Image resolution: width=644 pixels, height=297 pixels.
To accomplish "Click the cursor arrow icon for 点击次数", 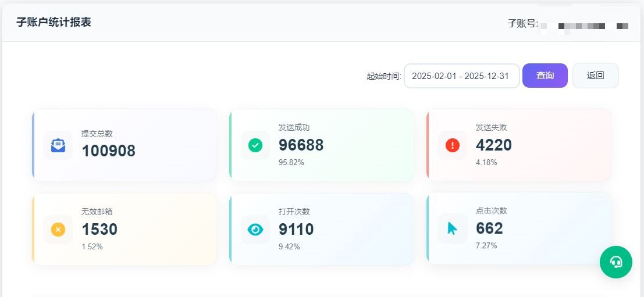I will 453,228.
